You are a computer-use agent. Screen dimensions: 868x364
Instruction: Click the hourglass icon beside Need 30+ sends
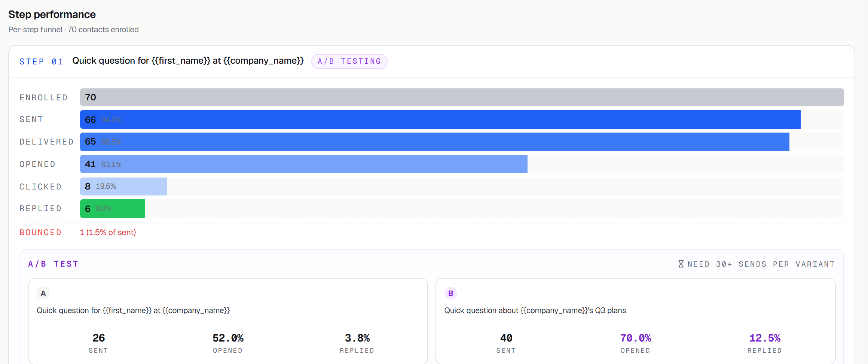681,264
